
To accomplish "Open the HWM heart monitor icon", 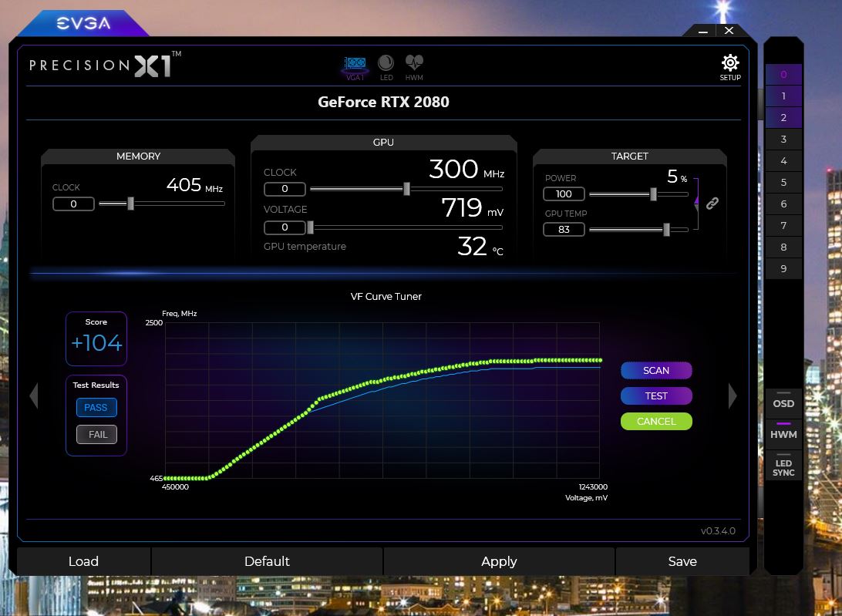I will [x=414, y=68].
